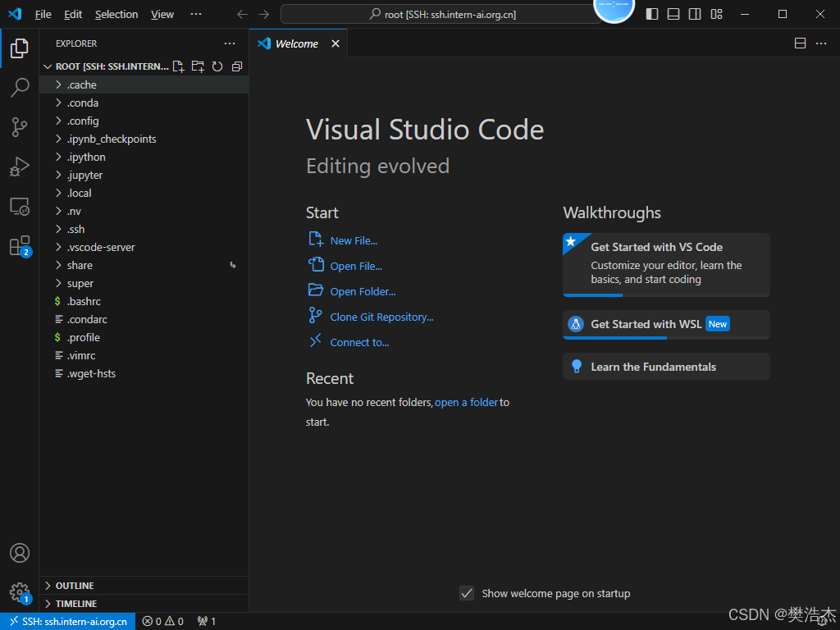Open the File menu

coord(43,15)
